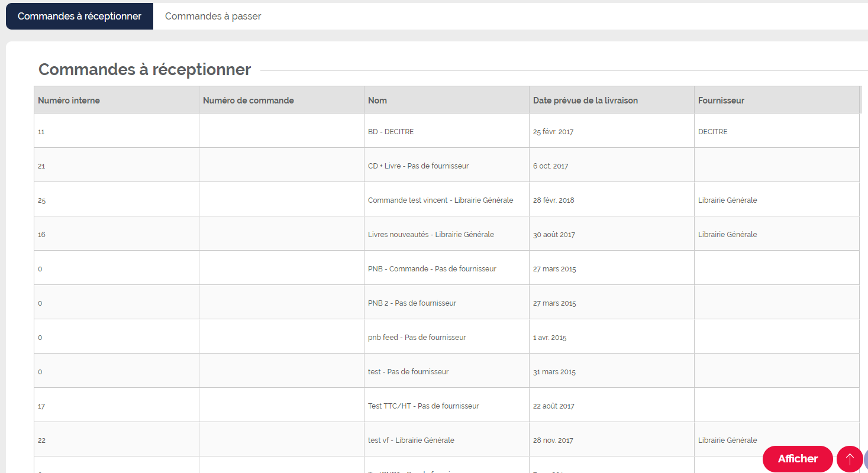This screenshot has height=473, width=868.
Task: Click the Nom column header
Action: pos(447,100)
